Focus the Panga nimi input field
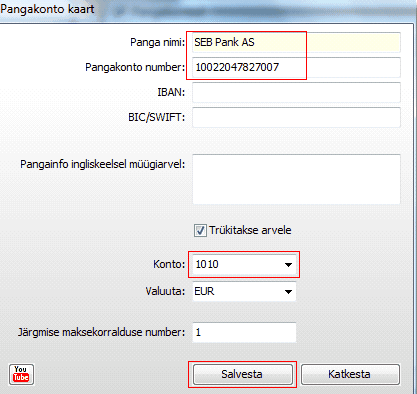The image size is (417, 394). pos(296,42)
